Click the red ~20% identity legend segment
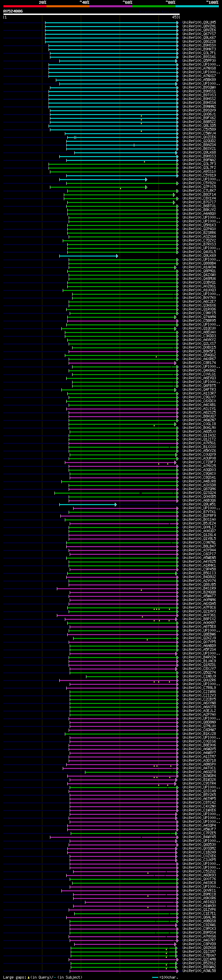Image resolution: width=222 pixels, height=980 pixels. [25, 6]
